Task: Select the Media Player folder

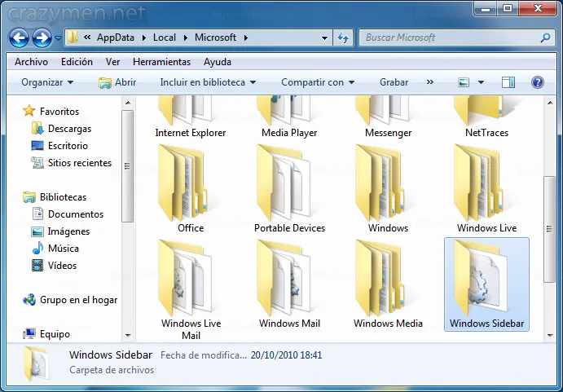Action: tap(289, 117)
